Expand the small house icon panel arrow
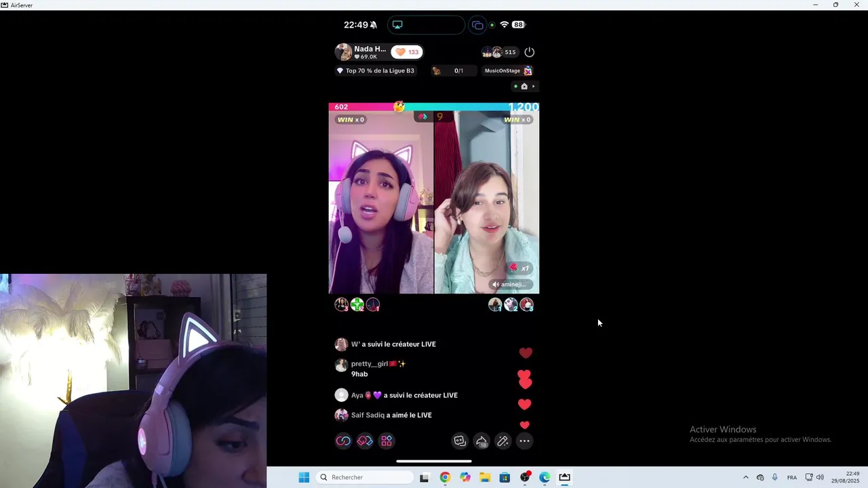The height and width of the screenshot is (488, 868). pyautogui.click(x=534, y=86)
